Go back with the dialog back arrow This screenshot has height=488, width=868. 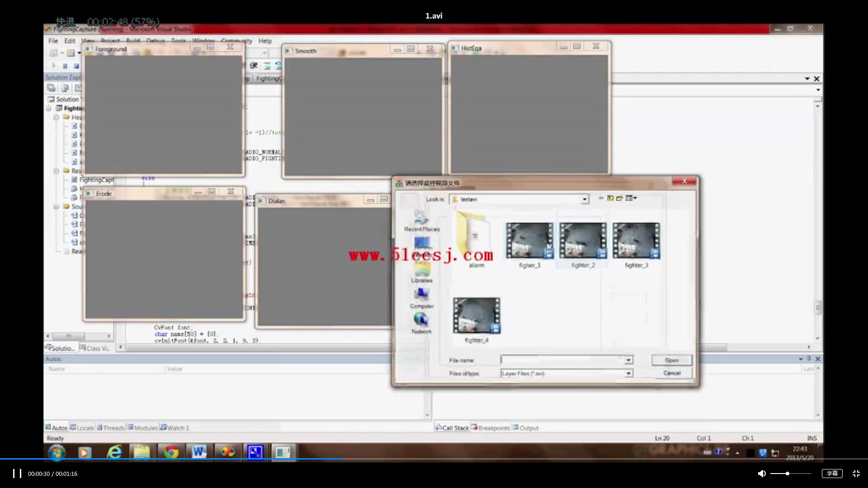(601, 198)
